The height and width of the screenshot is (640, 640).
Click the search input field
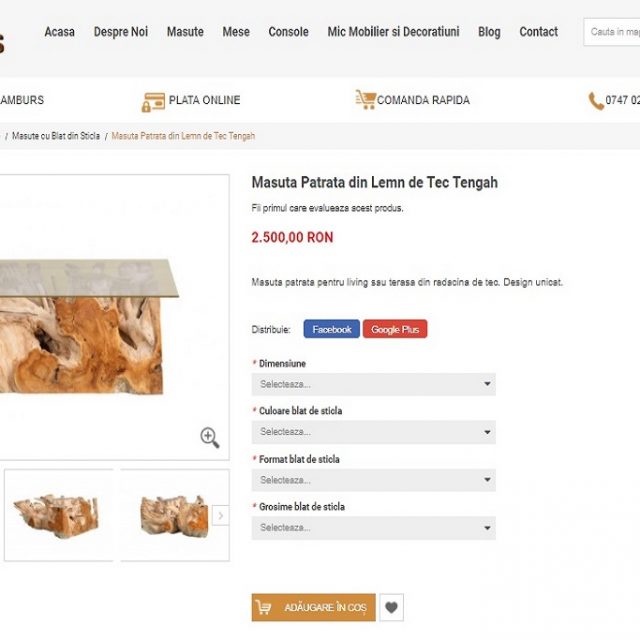[612, 32]
